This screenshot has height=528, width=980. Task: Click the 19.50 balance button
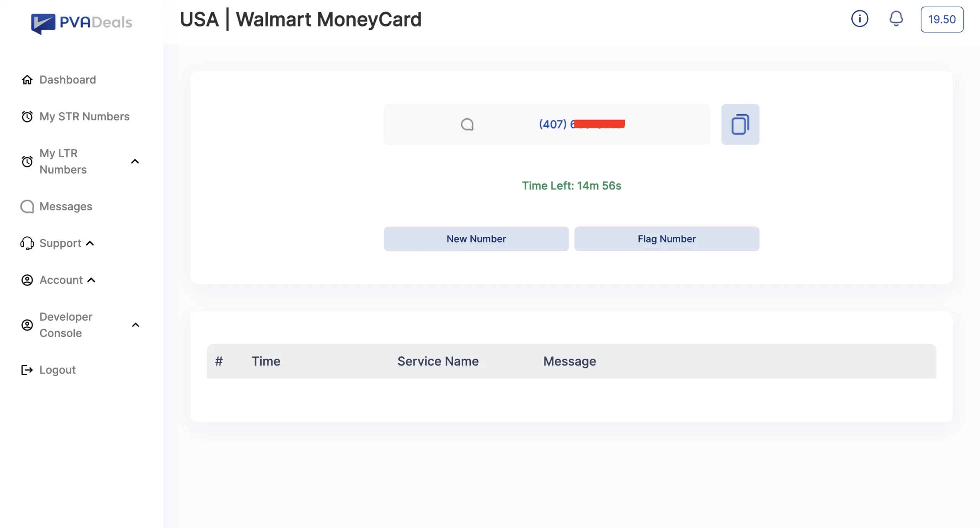tap(942, 20)
